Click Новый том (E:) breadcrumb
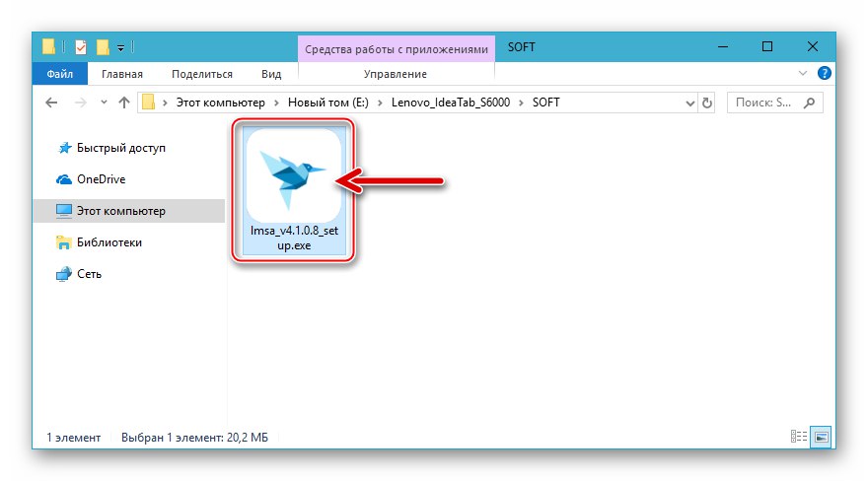The height and width of the screenshot is (481, 868). pos(327,103)
